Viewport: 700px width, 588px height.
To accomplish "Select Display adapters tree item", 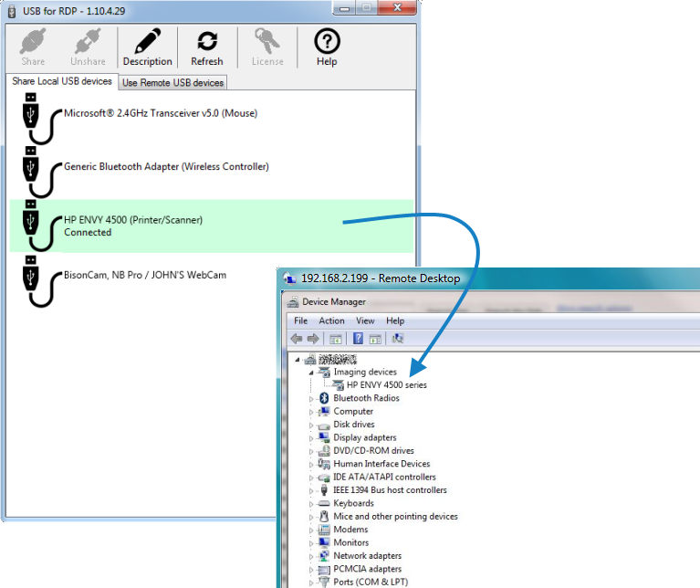I will 365,437.
